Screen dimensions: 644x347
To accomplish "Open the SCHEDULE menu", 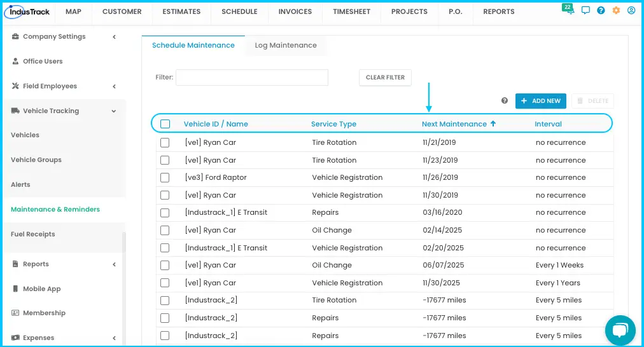I will [x=239, y=11].
